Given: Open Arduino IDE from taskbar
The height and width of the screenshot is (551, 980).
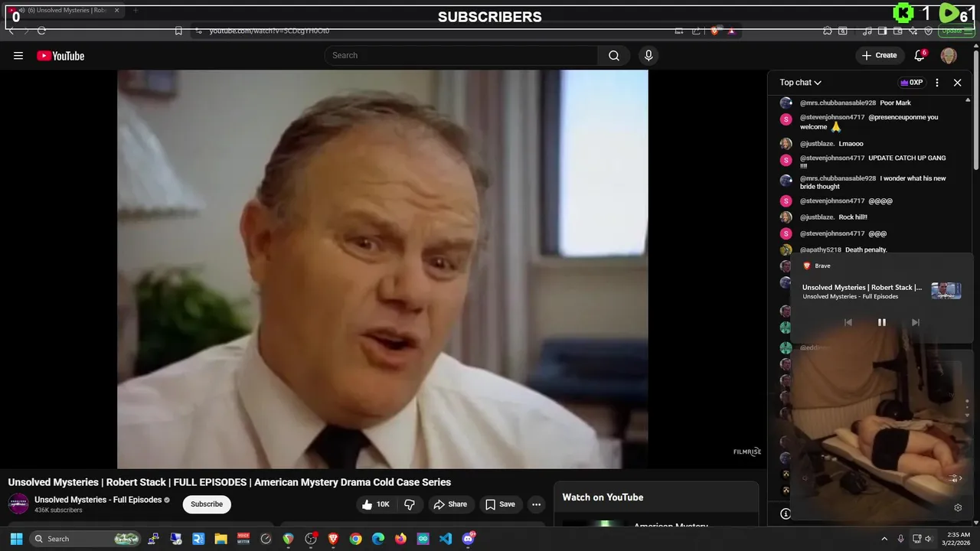Looking at the screenshot, I should coord(423,539).
